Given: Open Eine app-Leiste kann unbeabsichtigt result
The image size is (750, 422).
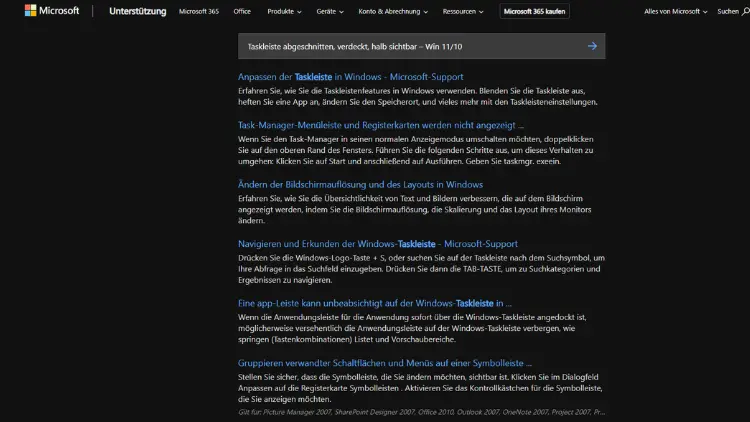Looking at the screenshot, I should [375, 303].
